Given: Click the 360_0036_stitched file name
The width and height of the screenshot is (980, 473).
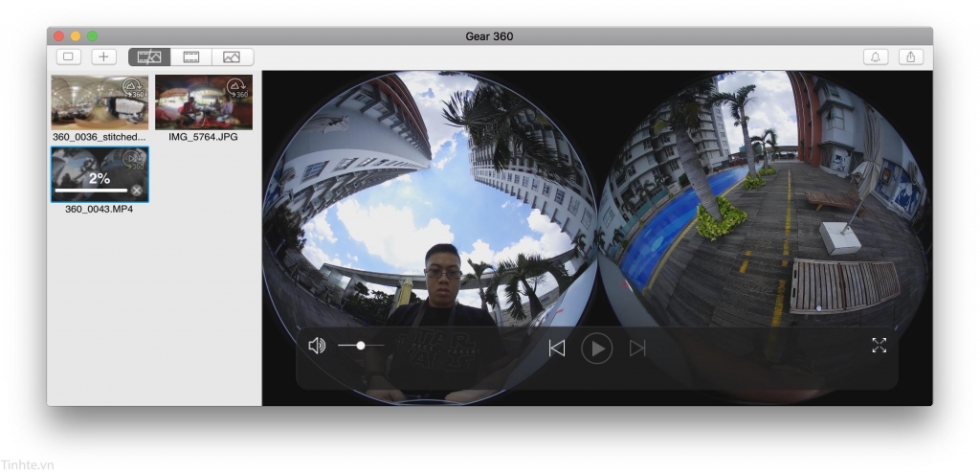Looking at the screenshot, I should click(x=100, y=136).
